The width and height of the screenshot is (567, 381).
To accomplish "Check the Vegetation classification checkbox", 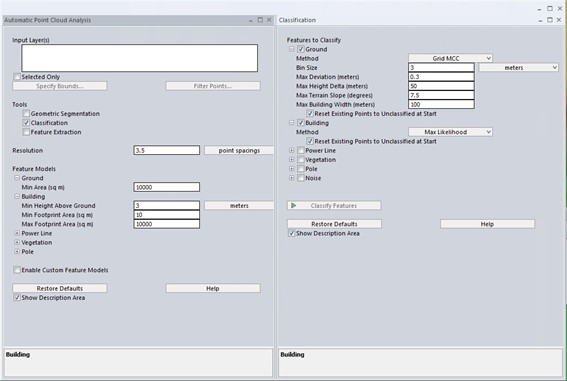I will 300,159.
